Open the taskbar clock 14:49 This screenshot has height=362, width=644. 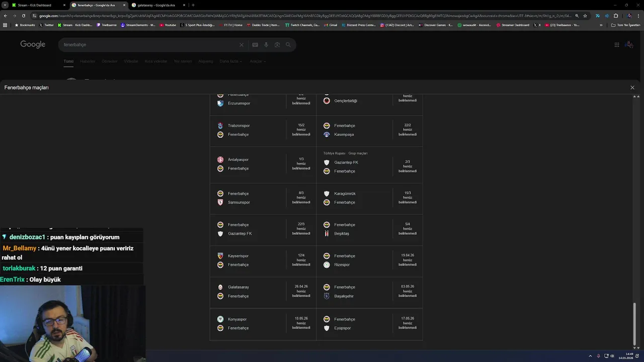(x=627, y=356)
